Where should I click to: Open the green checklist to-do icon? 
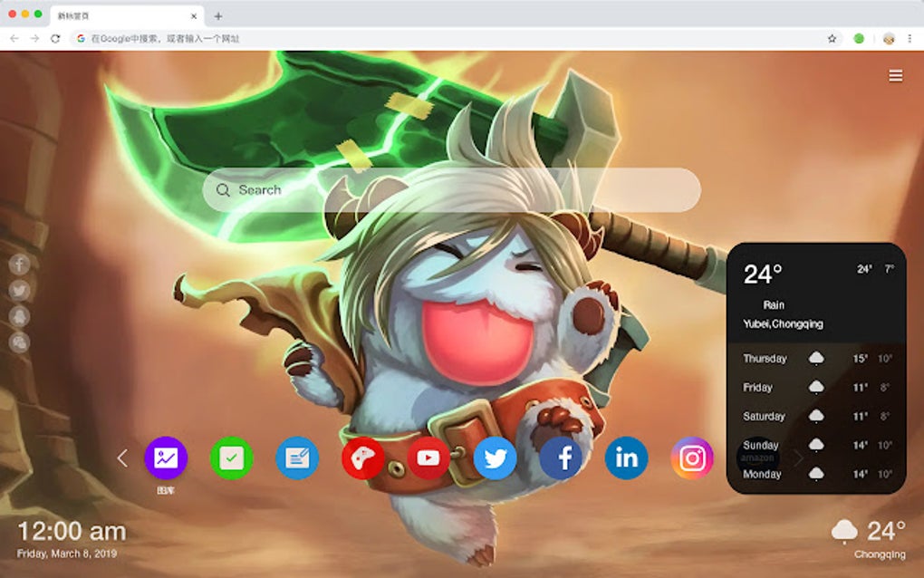tap(232, 458)
